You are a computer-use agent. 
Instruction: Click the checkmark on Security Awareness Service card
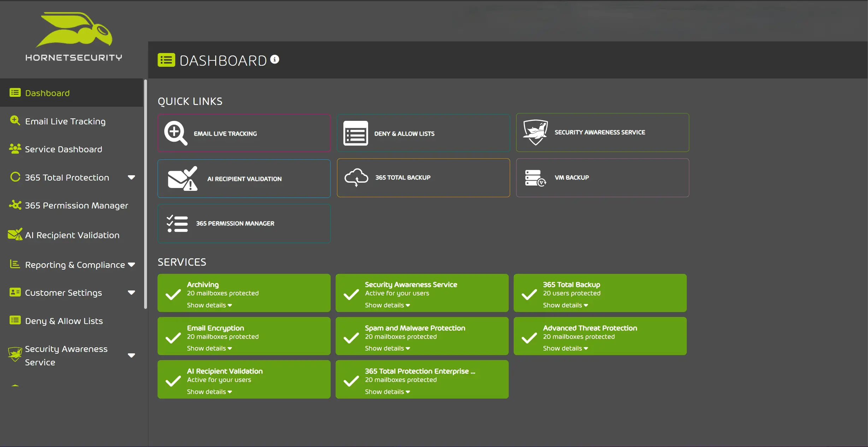tap(351, 294)
